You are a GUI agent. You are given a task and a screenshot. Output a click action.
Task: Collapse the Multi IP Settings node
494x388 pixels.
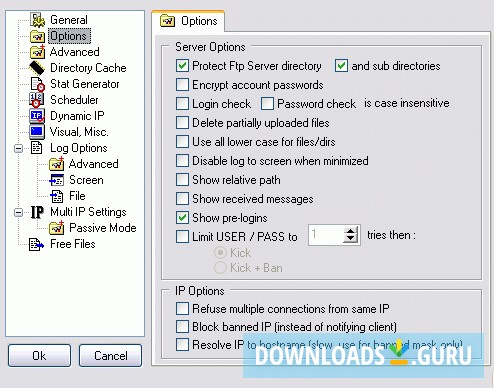[x=19, y=212]
